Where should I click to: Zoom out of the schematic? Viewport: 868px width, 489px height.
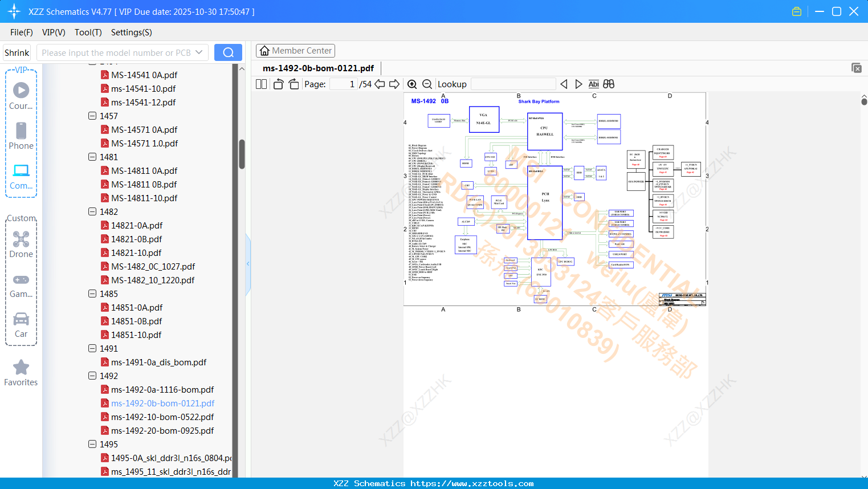[427, 84]
